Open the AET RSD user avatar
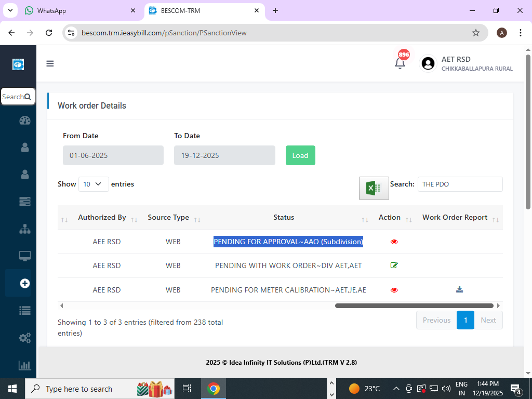 (x=428, y=63)
